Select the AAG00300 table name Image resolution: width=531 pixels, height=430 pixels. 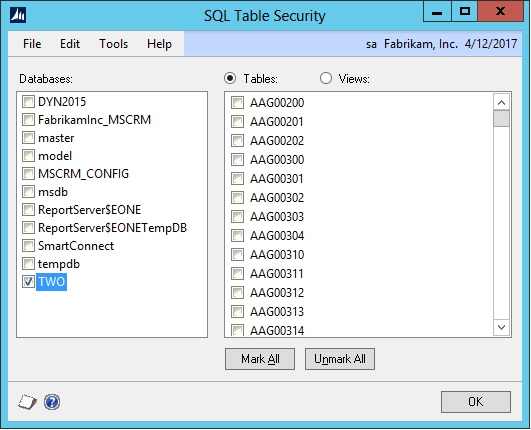pyautogui.click(x=277, y=159)
